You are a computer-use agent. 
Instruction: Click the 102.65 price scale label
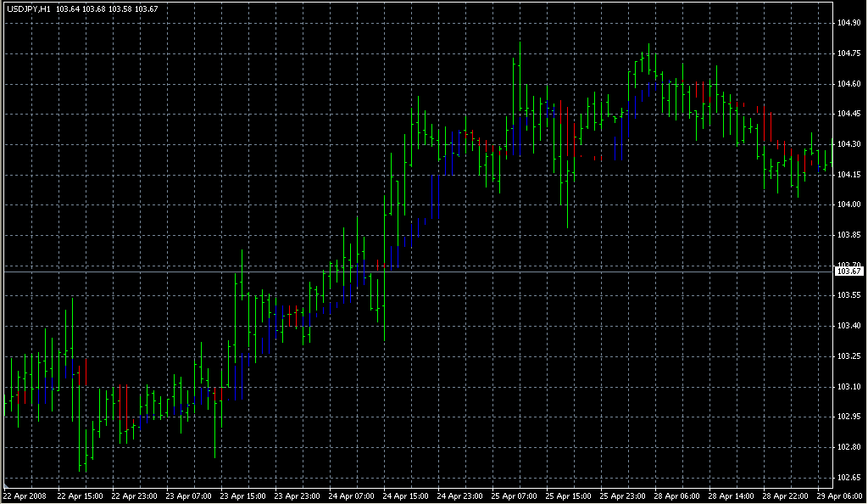point(849,477)
